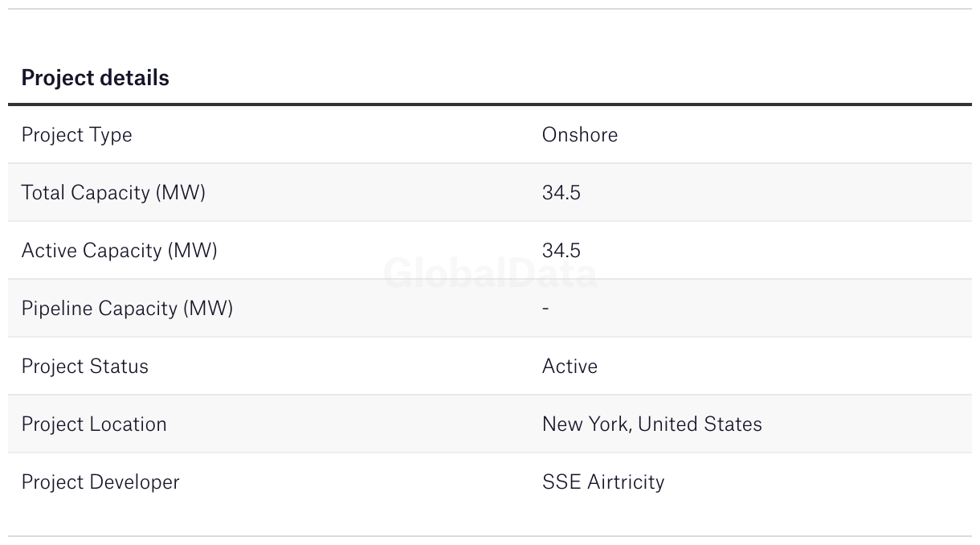This screenshot has width=980, height=545.
Task: Click the Total Capacity value 34.5
Action: (x=561, y=193)
